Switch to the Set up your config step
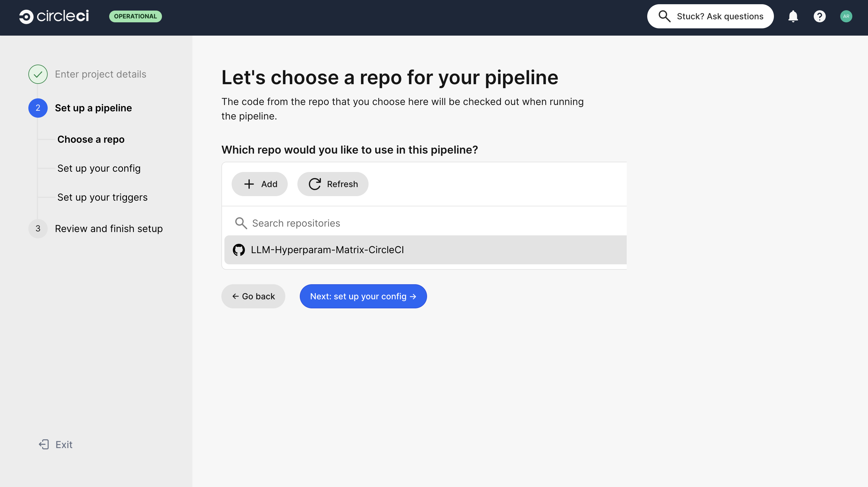The image size is (868, 487). pyautogui.click(x=99, y=168)
